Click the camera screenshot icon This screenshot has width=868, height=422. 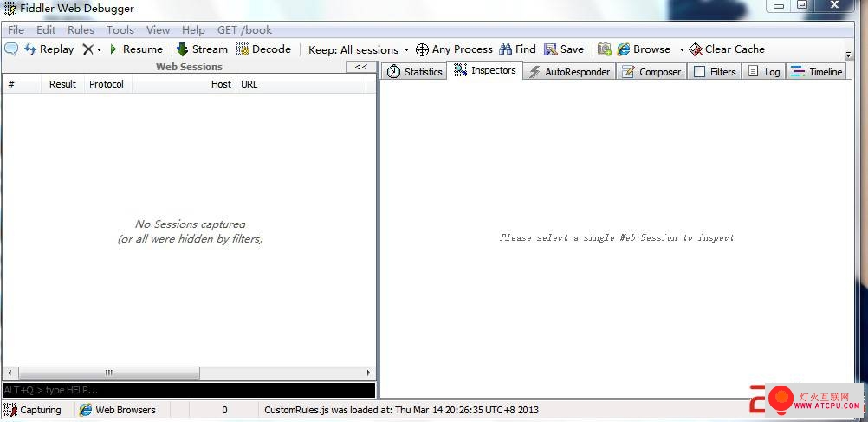point(605,49)
